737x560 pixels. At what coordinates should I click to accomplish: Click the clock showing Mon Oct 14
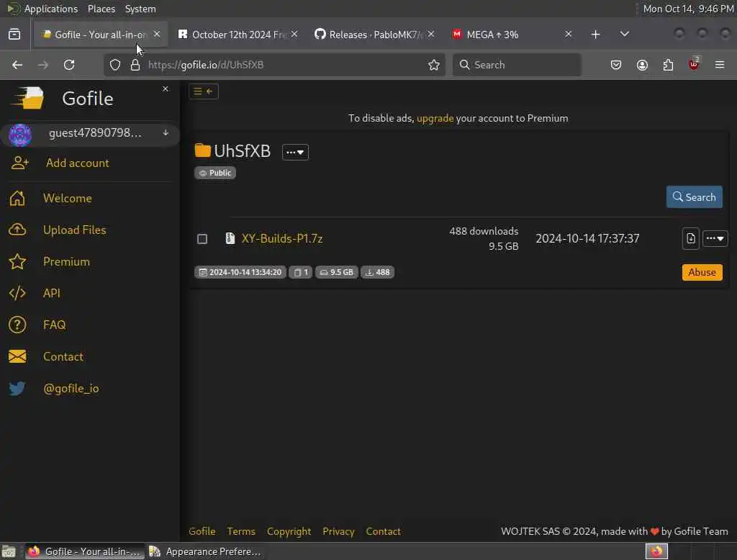pyautogui.click(x=687, y=9)
